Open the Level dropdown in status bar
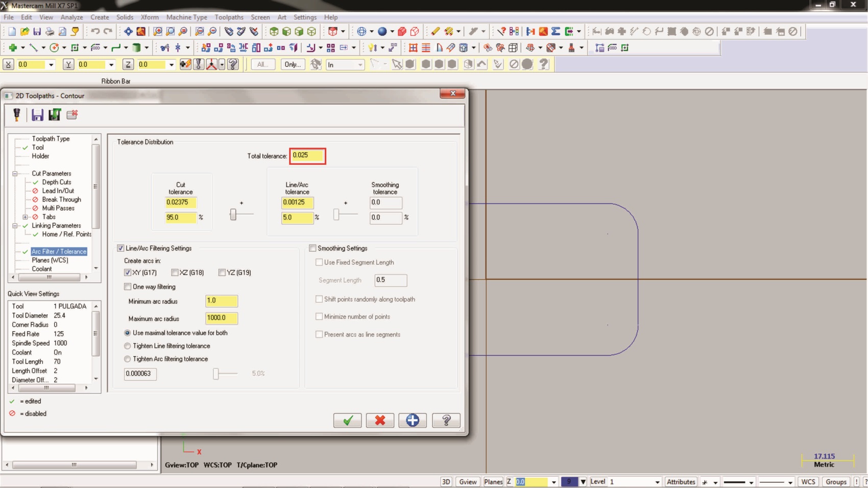The image size is (868, 488). (x=657, y=482)
